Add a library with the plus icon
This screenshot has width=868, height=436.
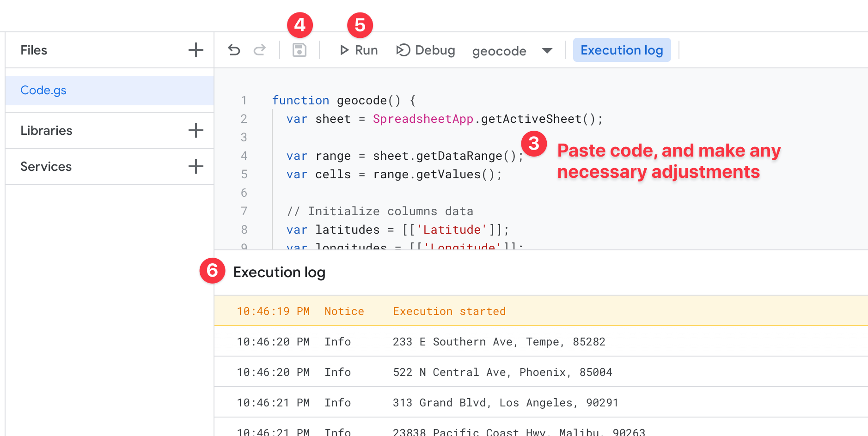point(196,130)
